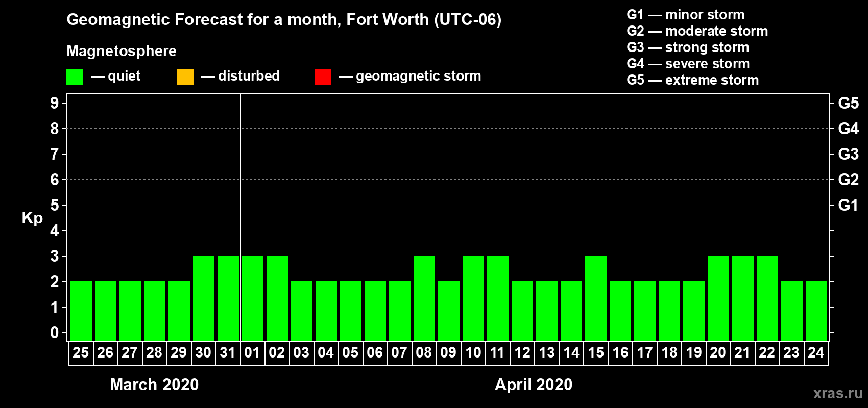Select the bar for March 31
Screen dimensions: 868x408
point(228,298)
